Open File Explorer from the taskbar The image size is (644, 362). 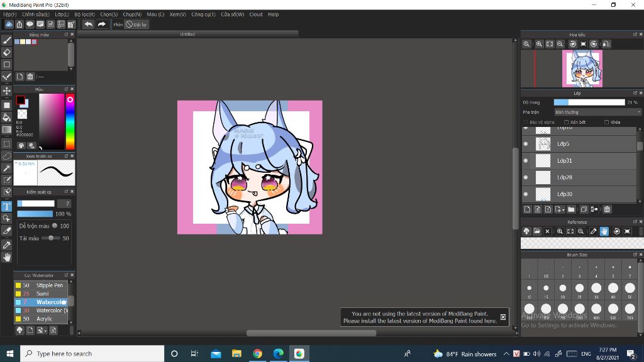coord(236,354)
